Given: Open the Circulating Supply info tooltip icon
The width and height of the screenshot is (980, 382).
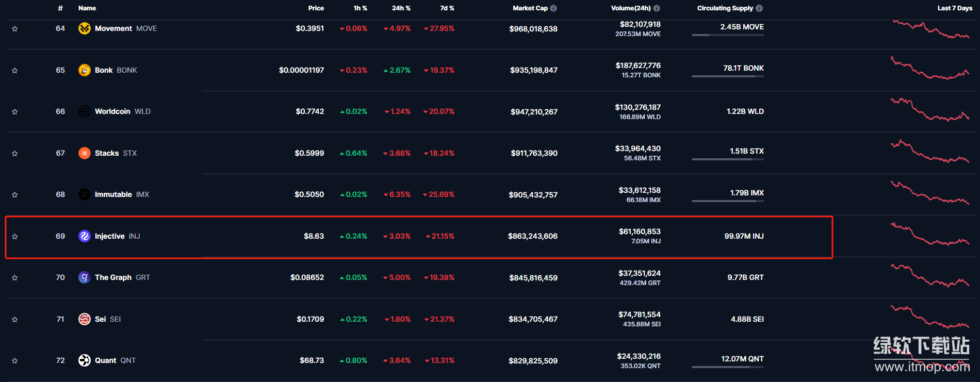Looking at the screenshot, I should (x=759, y=8).
